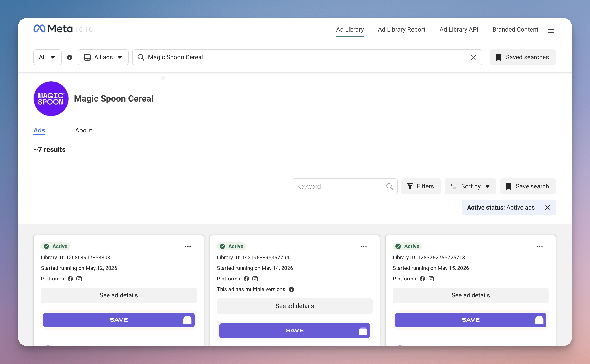Viewport: 590px width, 364px height.
Task: Click the magnifier icon in Keyword field
Action: 390,186
